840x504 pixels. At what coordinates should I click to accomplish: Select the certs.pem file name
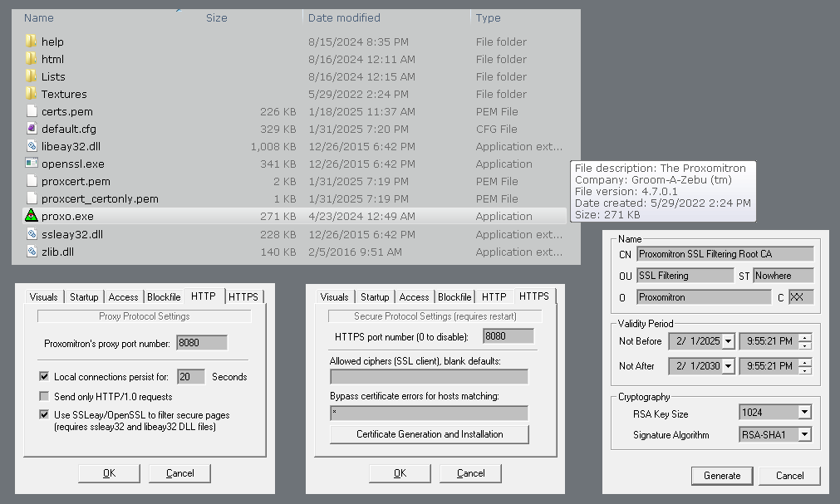[67, 111]
